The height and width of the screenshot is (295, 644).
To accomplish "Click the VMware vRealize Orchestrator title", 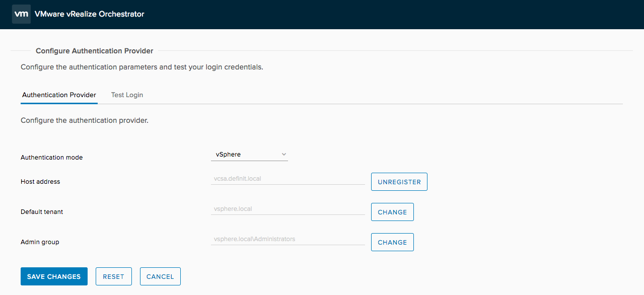I will pyautogui.click(x=90, y=14).
